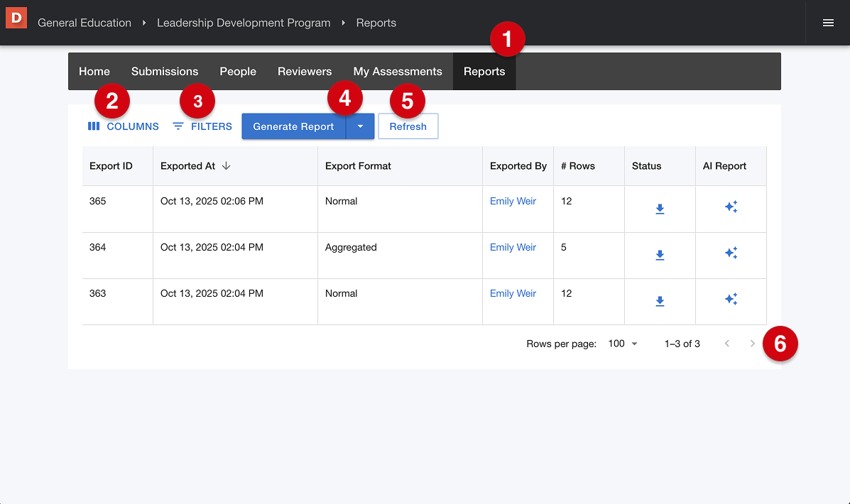Click the Rows per page label
The image size is (850, 504).
[561, 344]
